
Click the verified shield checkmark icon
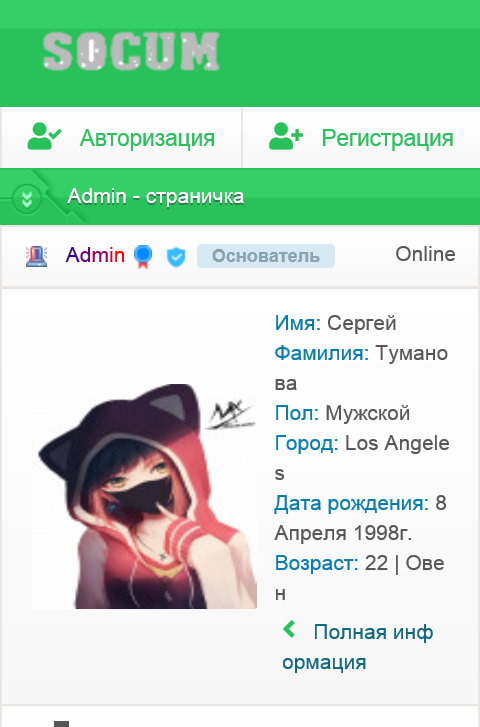point(176,257)
